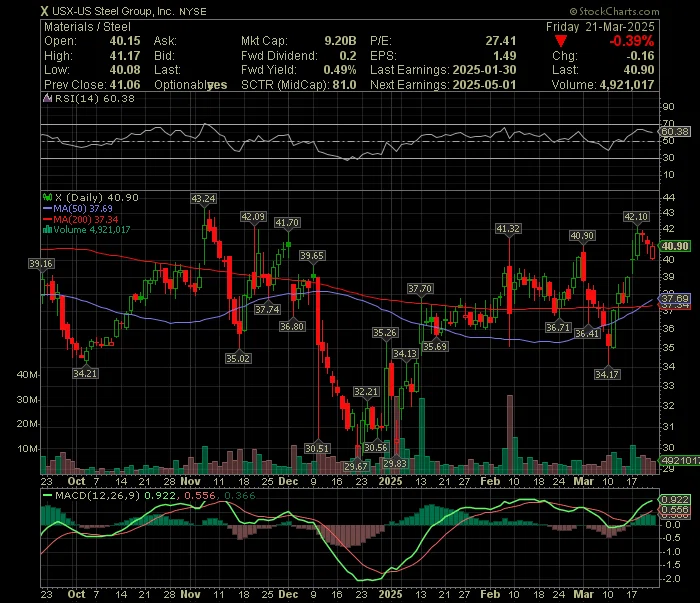The height and width of the screenshot is (603, 700).
Task: Select the USX-US Steel Group, Inc. title
Action: (113, 11)
